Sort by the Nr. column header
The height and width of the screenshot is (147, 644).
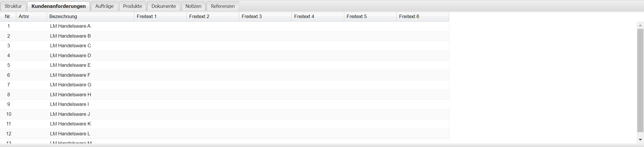[8, 16]
